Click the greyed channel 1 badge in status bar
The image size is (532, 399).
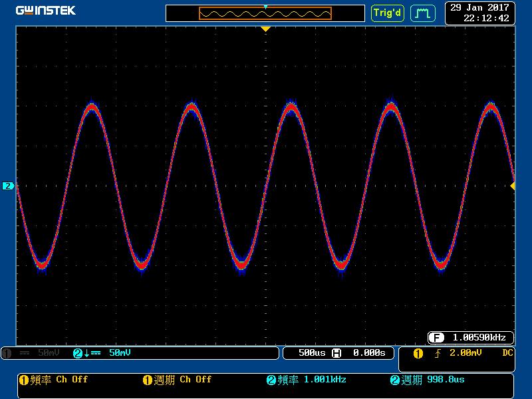point(7,353)
